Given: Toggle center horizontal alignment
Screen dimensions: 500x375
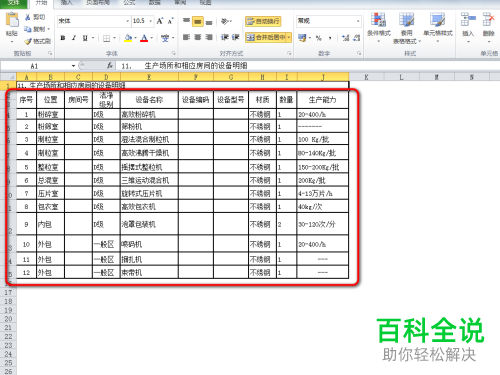Looking at the screenshot, I should click(x=198, y=37).
